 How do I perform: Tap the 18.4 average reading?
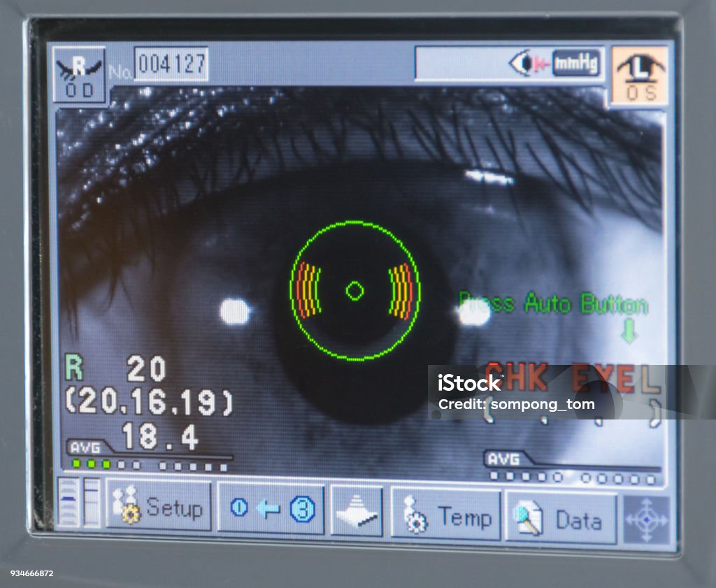pos(160,437)
